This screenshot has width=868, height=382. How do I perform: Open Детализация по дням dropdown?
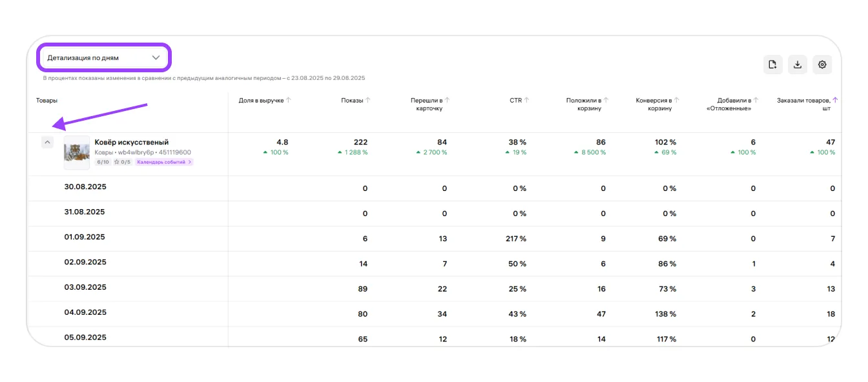(103, 57)
